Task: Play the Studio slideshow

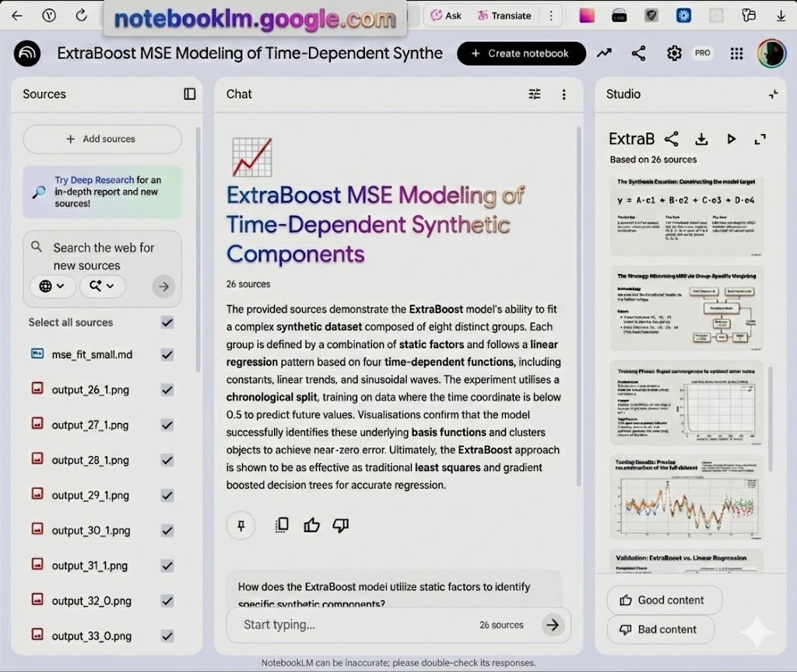Action: [731, 139]
